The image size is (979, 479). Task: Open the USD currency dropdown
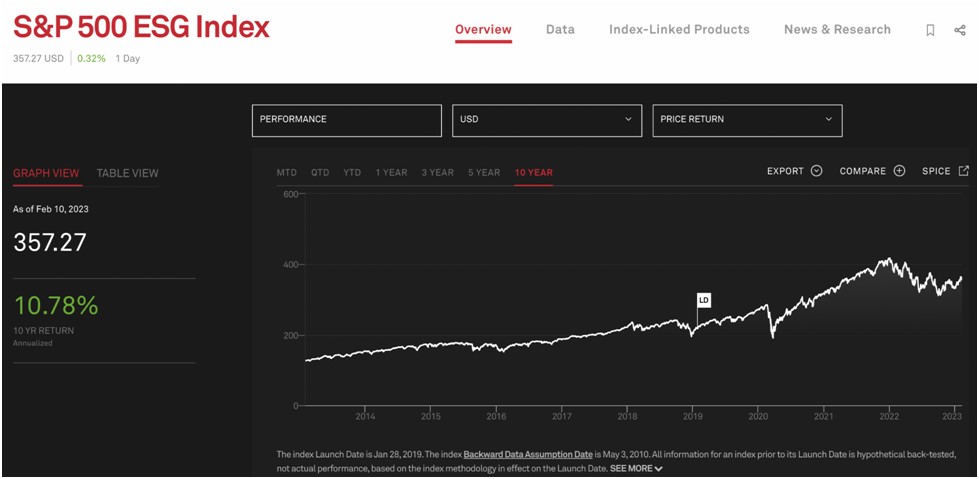pyautogui.click(x=547, y=119)
